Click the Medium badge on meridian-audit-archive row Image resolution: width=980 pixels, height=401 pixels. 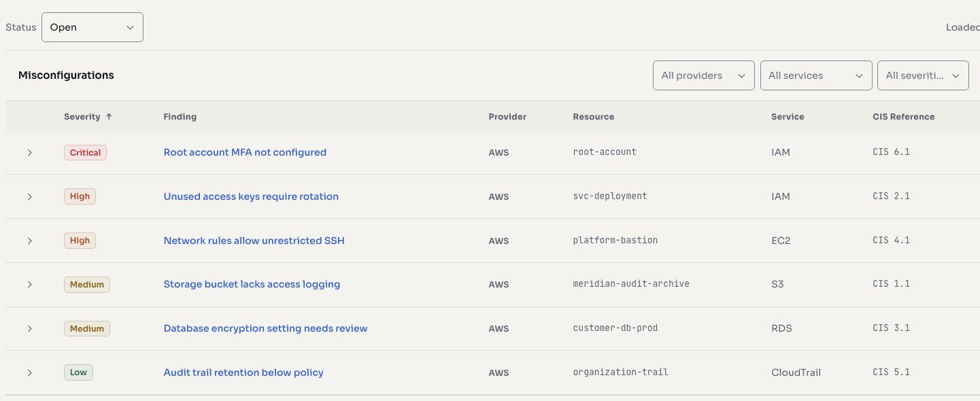(x=87, y=284)
